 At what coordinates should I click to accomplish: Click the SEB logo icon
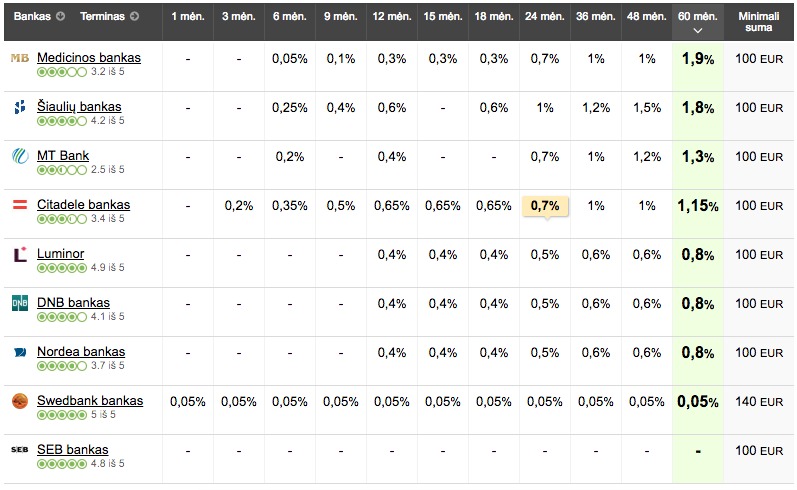[19, 450]
